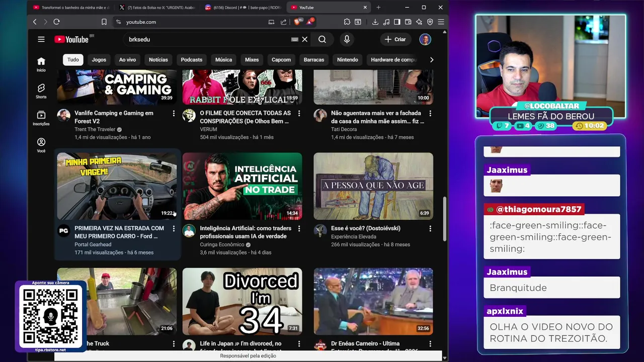Select the Tudo filter chip
The width and height of the screenshot is (644, 362).
(x=73, y=60)
